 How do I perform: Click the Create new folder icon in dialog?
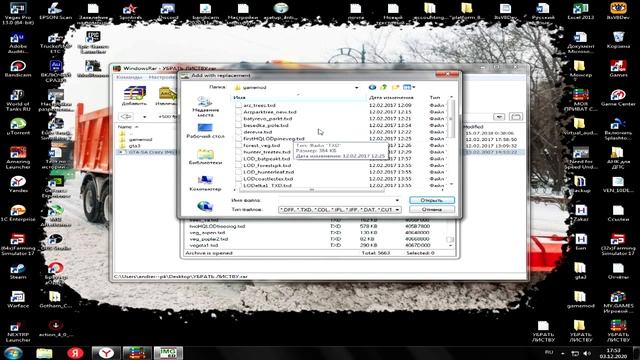(395, 87)
